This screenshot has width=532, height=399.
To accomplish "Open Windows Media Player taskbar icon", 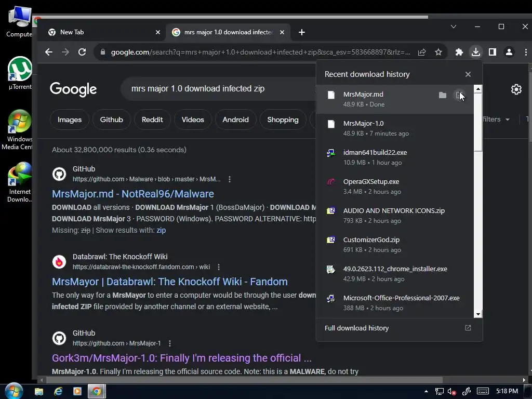I will pyautogui.click(x=77, y=391).
